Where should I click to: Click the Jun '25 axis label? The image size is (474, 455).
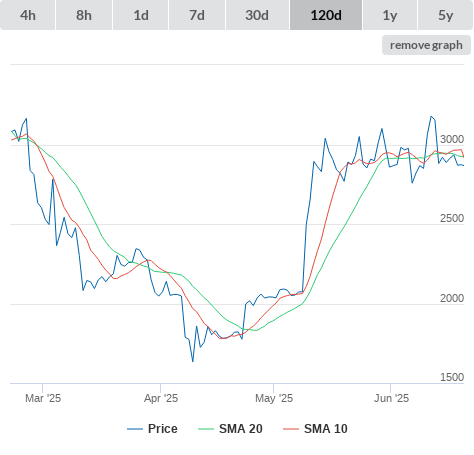[x=391, y=398]
